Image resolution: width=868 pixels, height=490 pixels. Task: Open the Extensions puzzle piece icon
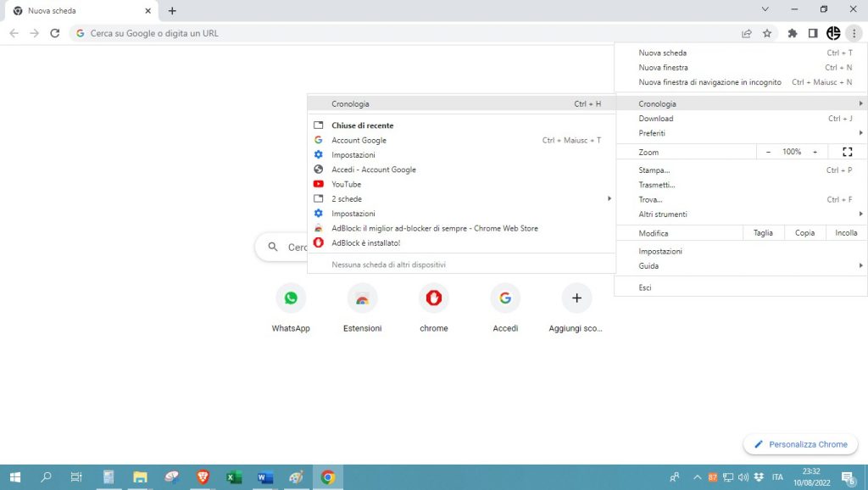click(793, 33)
